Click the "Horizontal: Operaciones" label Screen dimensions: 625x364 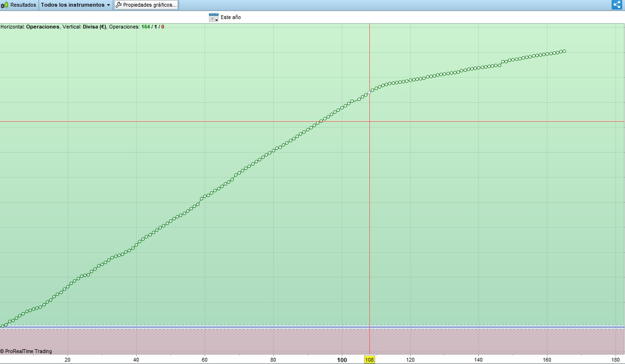[x=30, y=27]
